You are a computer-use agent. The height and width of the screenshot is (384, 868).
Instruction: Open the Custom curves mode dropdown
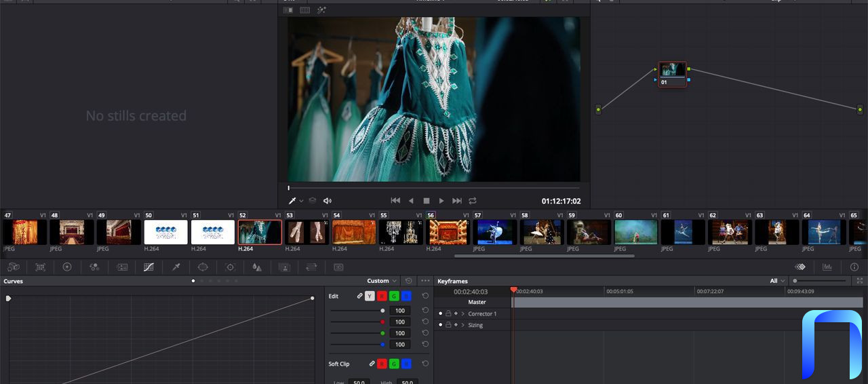tap(382, 281)
